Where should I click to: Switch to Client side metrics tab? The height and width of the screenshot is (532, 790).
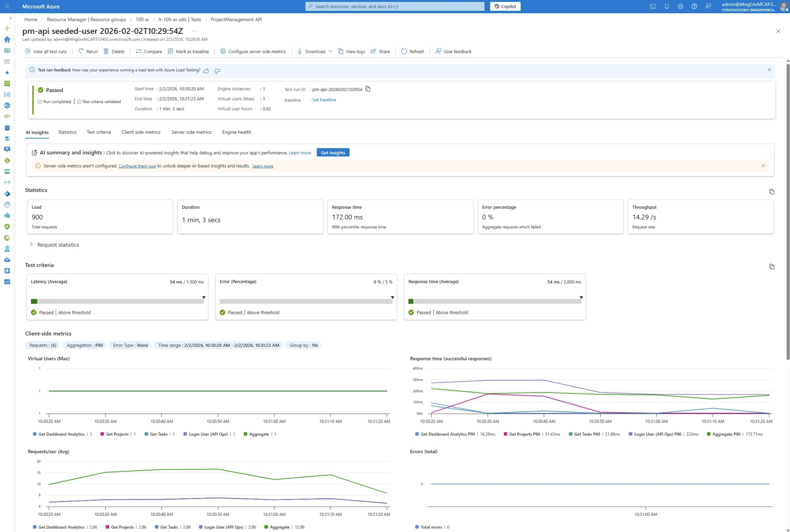pos(141,132)
